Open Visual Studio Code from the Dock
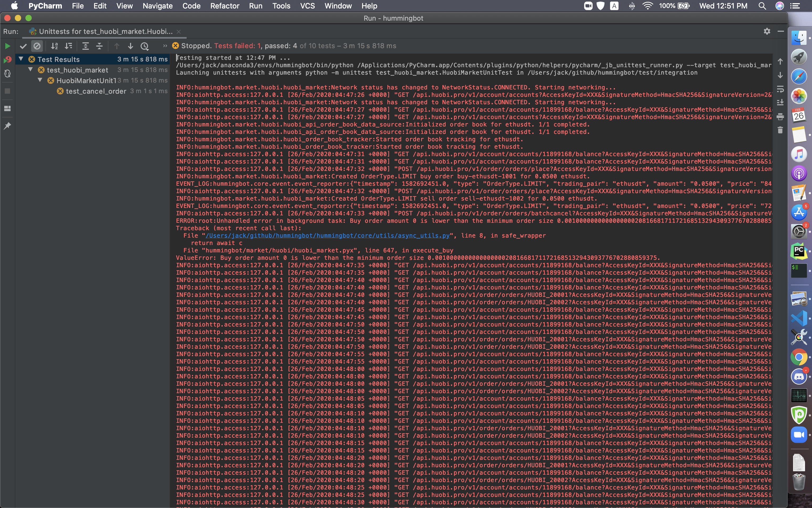Viewport: 812px width, 508px height. (799, 318)
